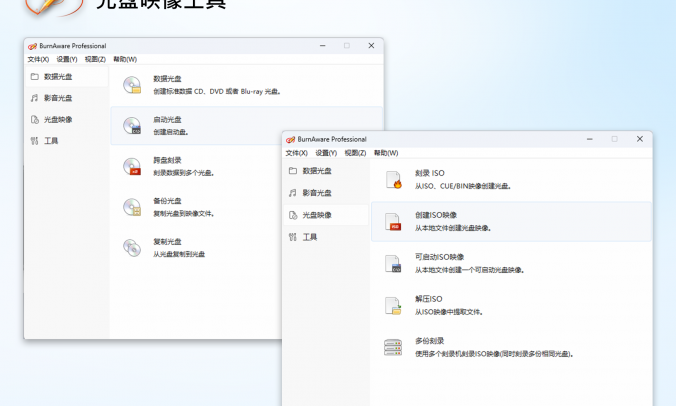This screenshot has height=406, width=676.
Task: Click the 数据光盘 folder icon in front window sidebar
Action: [293, 171]
